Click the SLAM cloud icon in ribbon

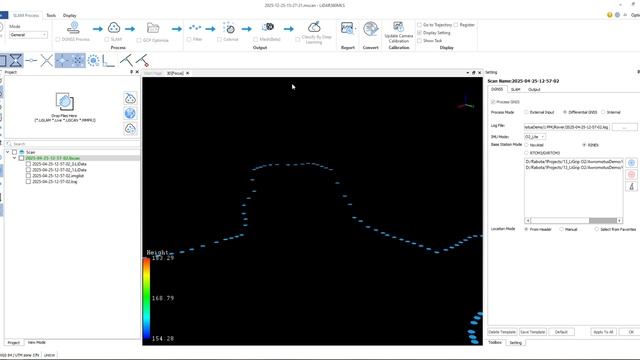(x=114, y=27)
